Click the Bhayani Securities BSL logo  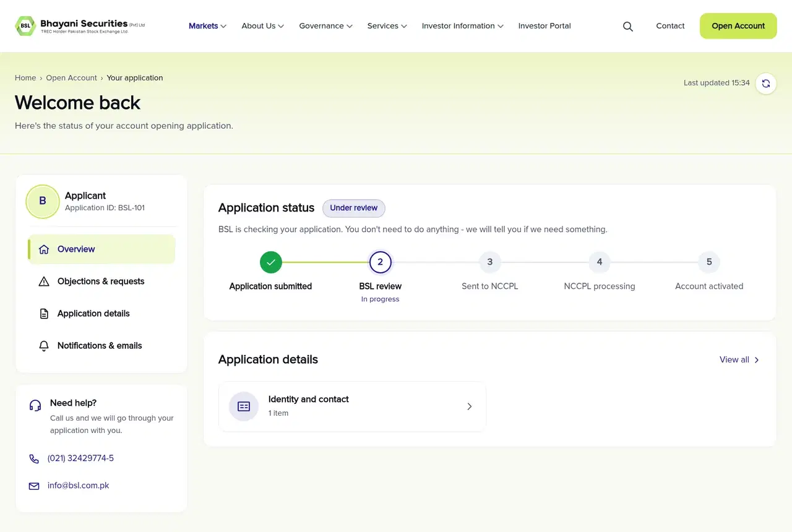click(80, 26)
